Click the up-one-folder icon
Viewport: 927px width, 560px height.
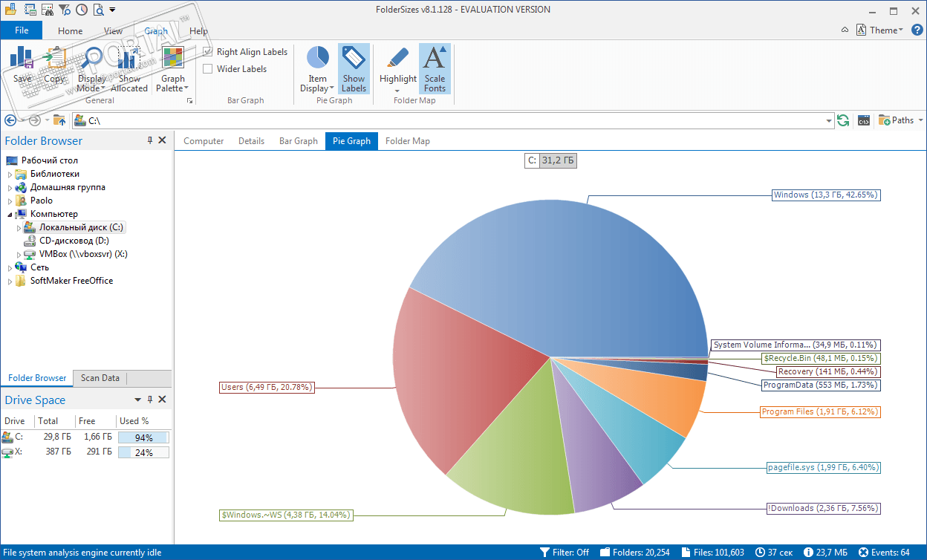[x=59, y=120]
